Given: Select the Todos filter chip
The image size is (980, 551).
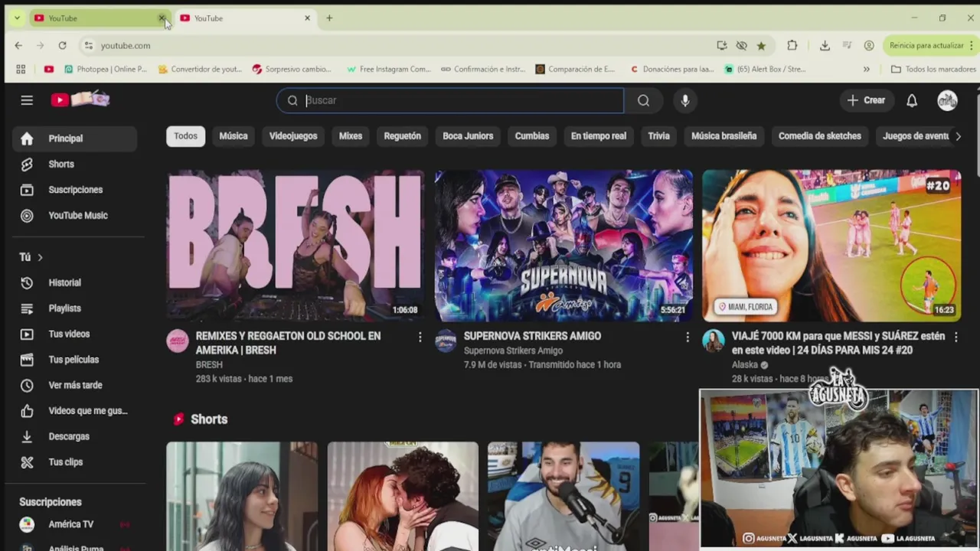Looking at the screenshot, I should (185, 136).
